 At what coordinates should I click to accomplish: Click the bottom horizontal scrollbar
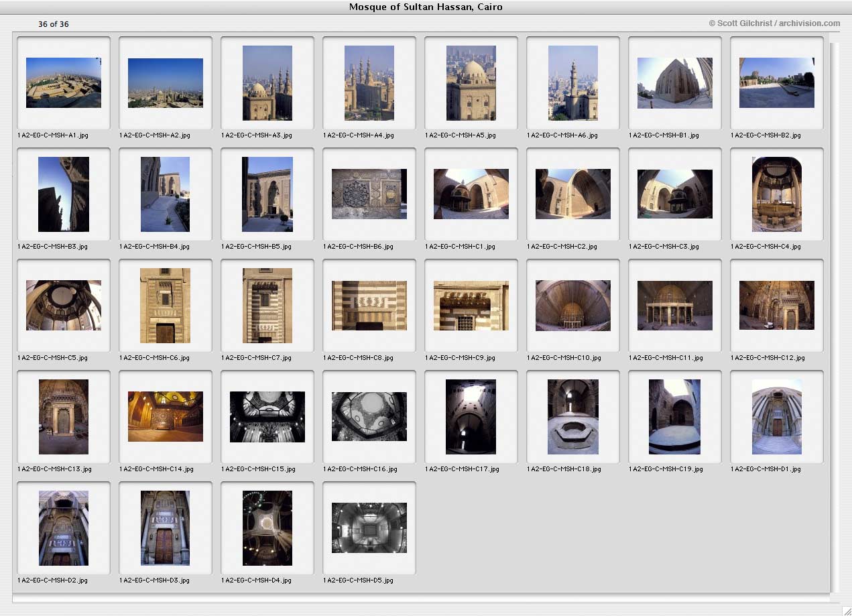[x=421, y=599]
